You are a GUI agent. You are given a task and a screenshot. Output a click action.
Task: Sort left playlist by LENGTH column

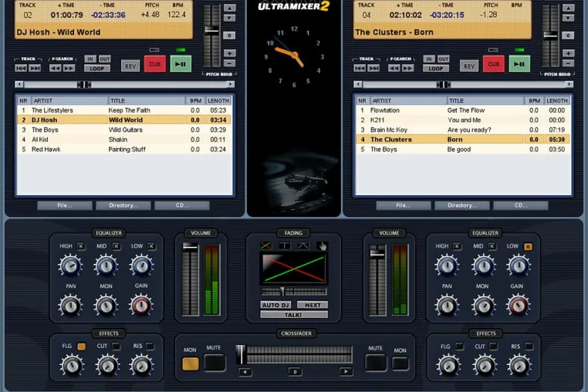(x=218, y=100)
